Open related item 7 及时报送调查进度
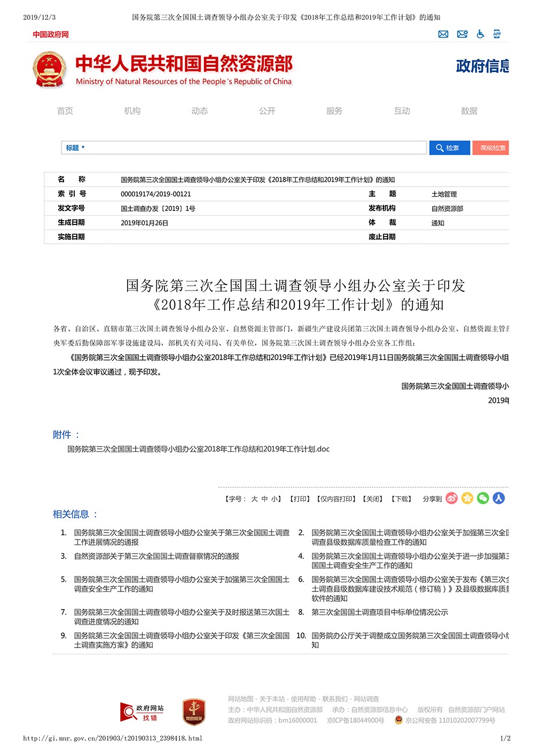 (x=182, y=617)
